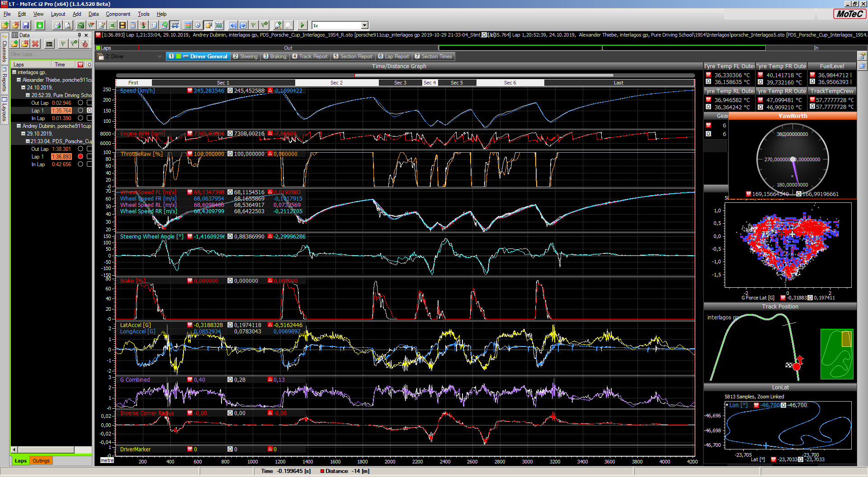Collapse the 20:52:39 Pure Driving School node
The height and width of the screenshot is (477, 868).
28,95
